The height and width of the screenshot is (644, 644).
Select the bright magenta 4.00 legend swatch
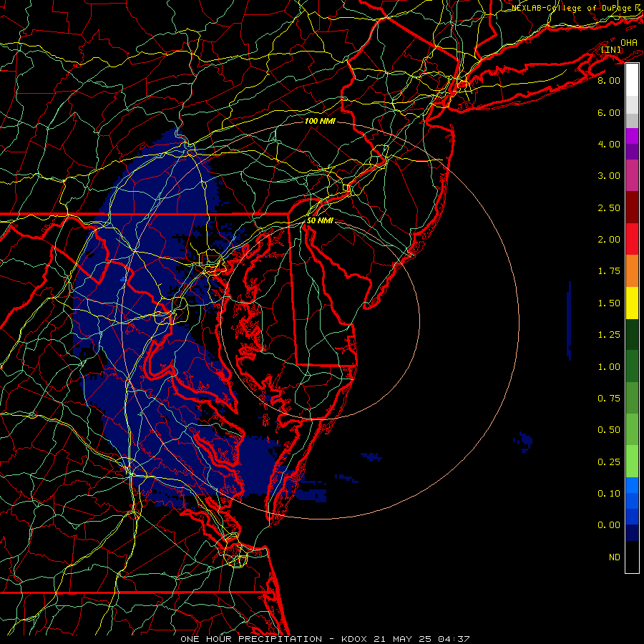[x=632, y=136]
